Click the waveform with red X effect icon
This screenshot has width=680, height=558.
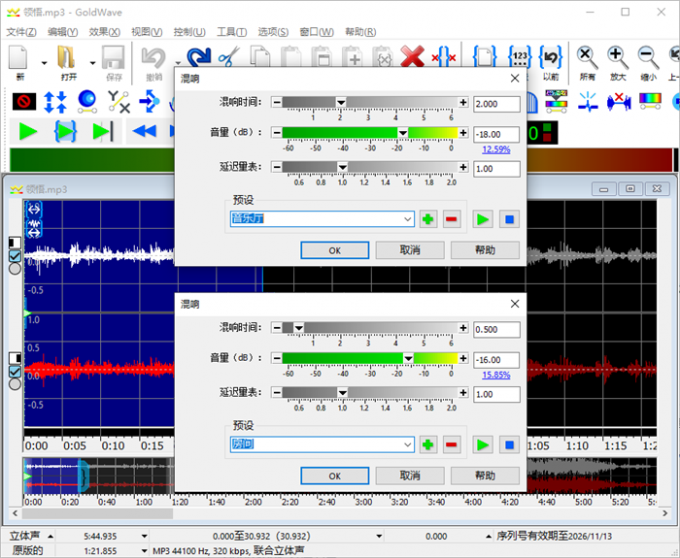[x=619, y=102]
